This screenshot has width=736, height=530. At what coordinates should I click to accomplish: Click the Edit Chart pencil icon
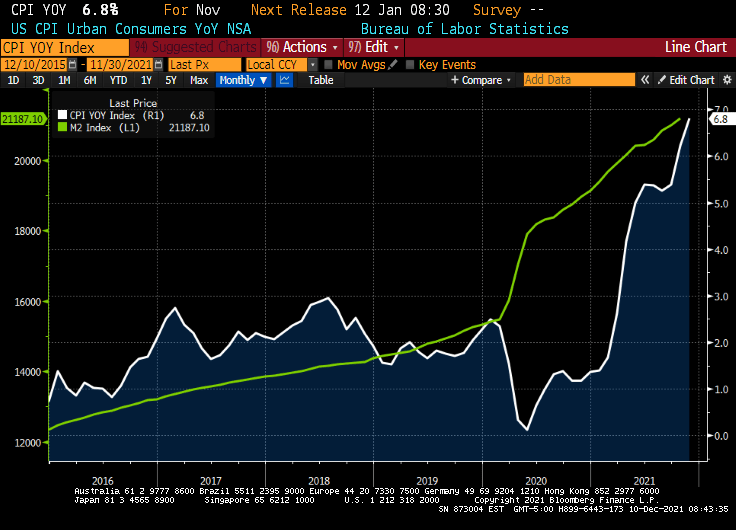pyautogui.click(x=661, y=80)
